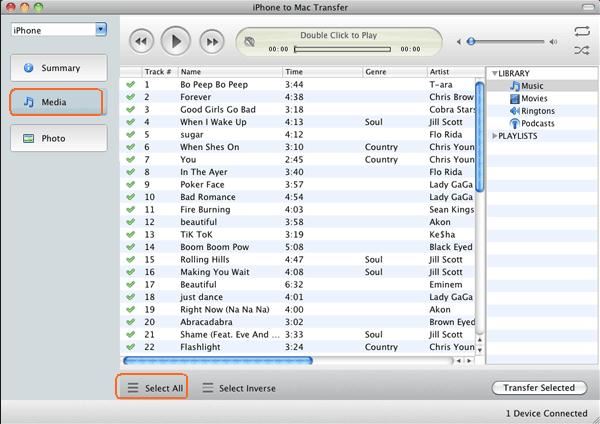Select the track In The Ayer
Image resolution: width=600 pixels, height=424 pixels.
[204, 172]
